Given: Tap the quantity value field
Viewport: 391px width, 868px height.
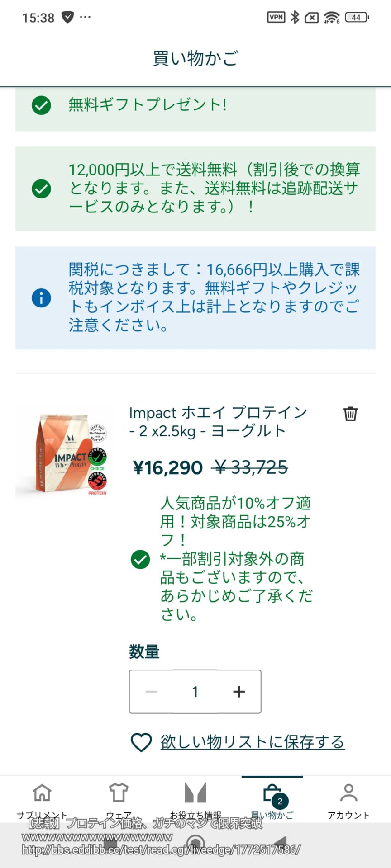Looking at the screenshot, I should coord(195,692).
